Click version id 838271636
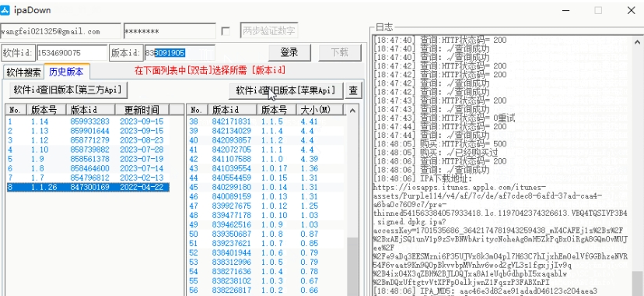The image size is (644, 296). [231, 272]
